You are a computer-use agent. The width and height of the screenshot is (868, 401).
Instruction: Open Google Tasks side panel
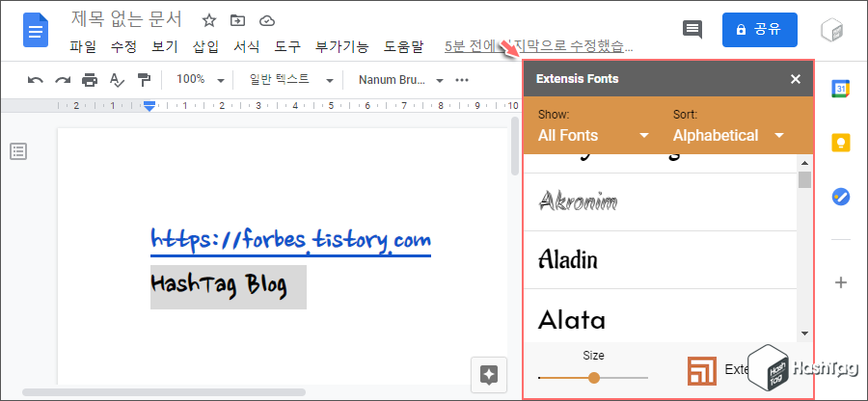click(841, 197)
